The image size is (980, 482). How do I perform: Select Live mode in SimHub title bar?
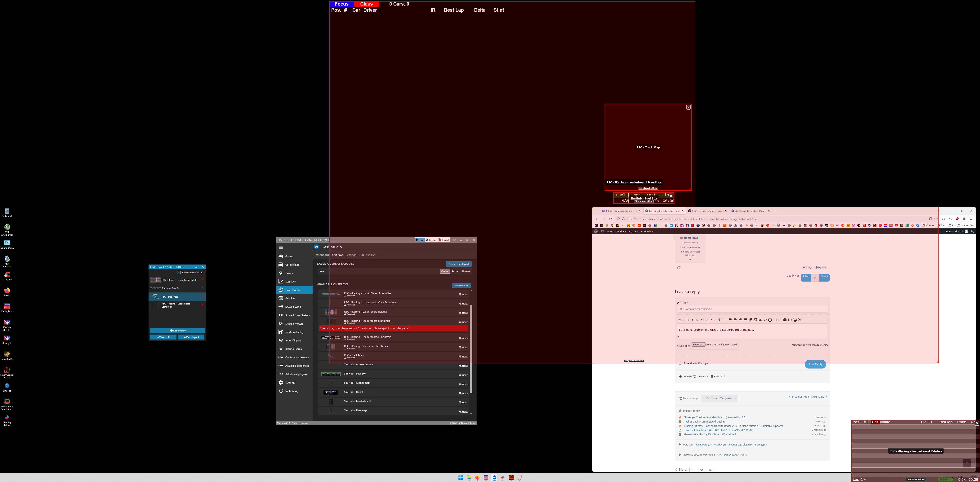tap(420, 240)
